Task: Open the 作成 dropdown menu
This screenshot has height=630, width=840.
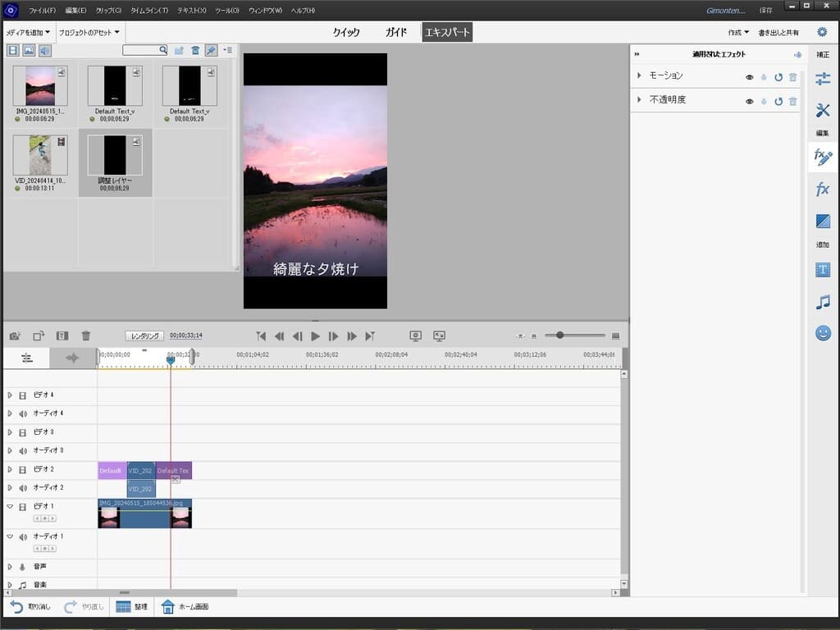Action: (738, 32)
